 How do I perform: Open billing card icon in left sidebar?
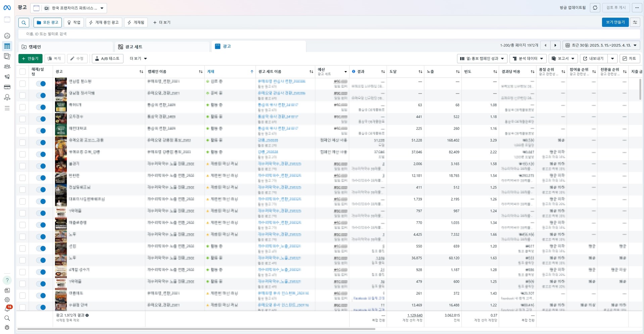pos(7,87)
